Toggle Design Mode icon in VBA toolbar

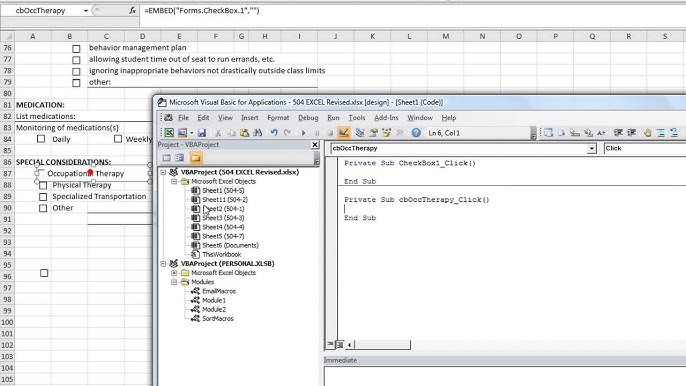[x=343, y=133]
